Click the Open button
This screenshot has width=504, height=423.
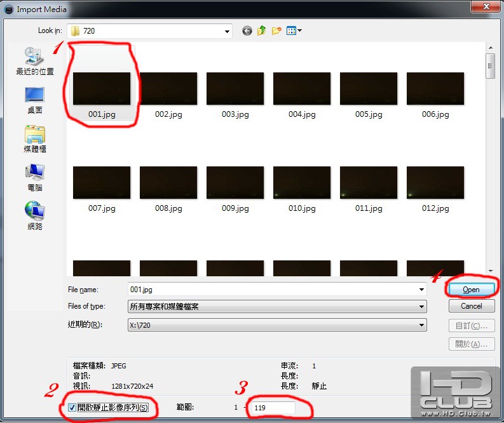click(x=471, y=290)
